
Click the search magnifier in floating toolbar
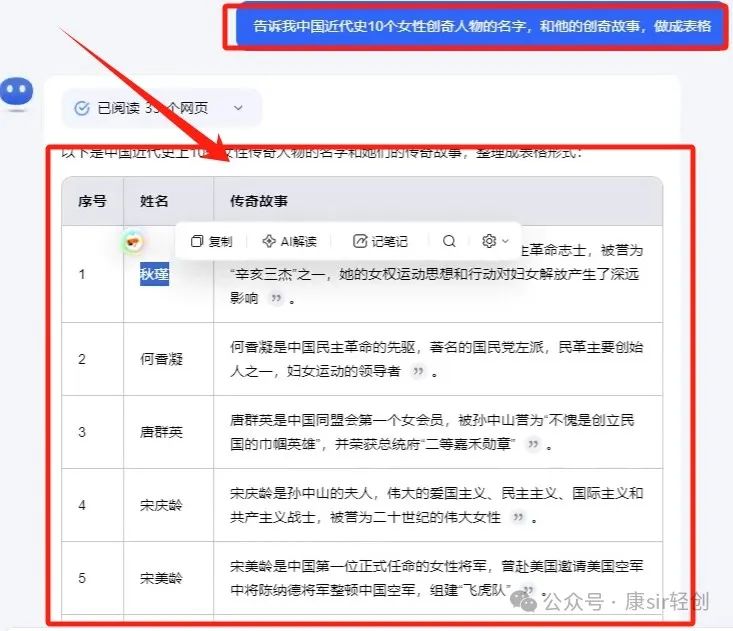pos(449,241)
